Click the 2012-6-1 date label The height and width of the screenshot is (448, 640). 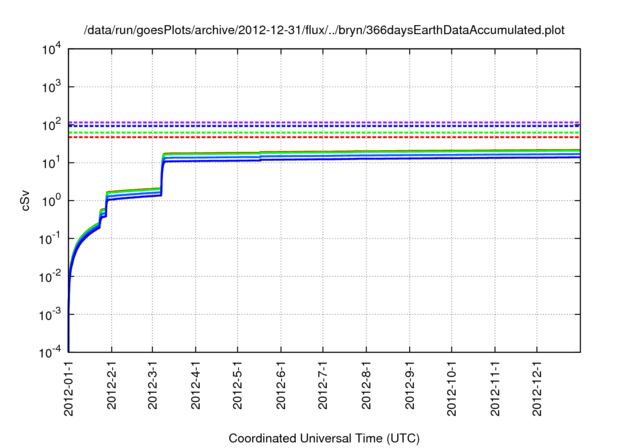[x=280, y=385]
